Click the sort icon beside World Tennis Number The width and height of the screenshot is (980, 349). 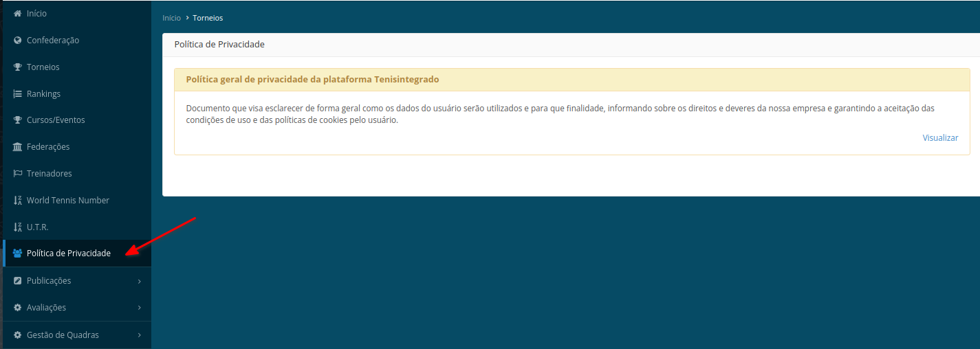pyautogui.click(x=18, y=201)
